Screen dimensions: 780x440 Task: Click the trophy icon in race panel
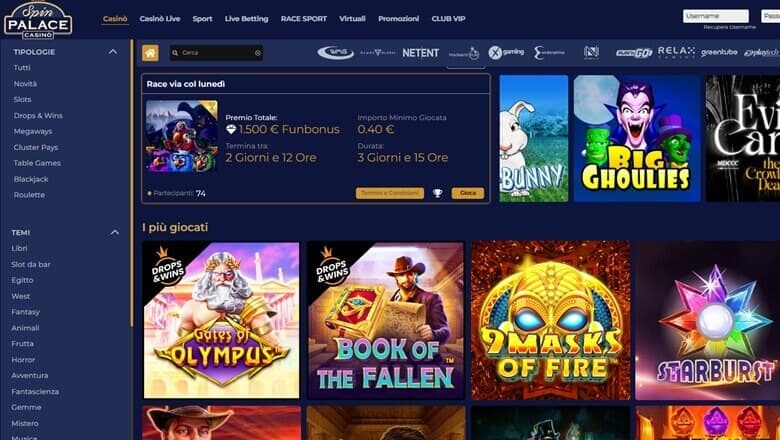(x=437, y=193)
